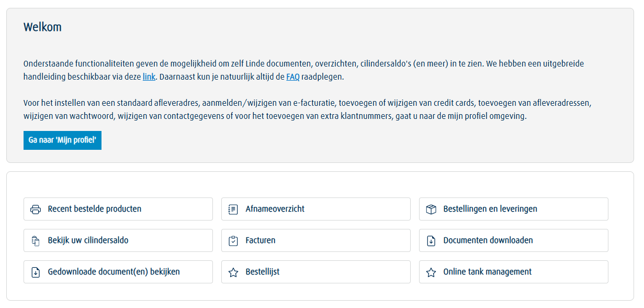Open the Recent bestelde producten tile

(118, 208)
